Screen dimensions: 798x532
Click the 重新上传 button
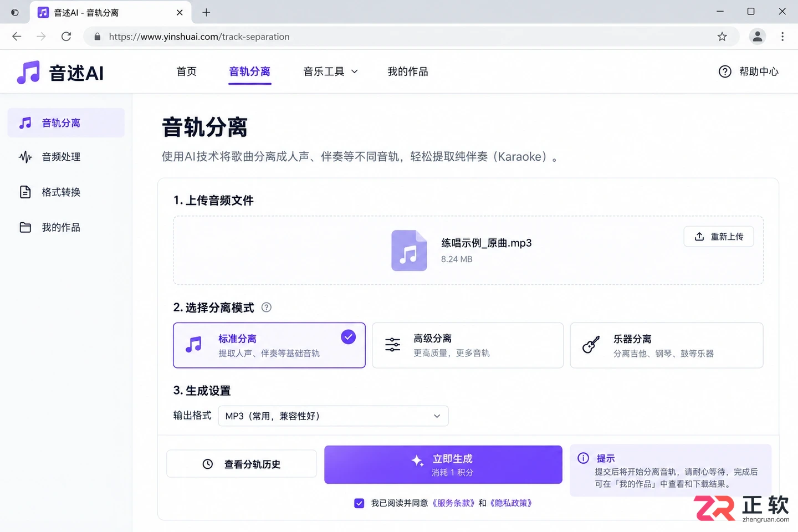point(719,237)
